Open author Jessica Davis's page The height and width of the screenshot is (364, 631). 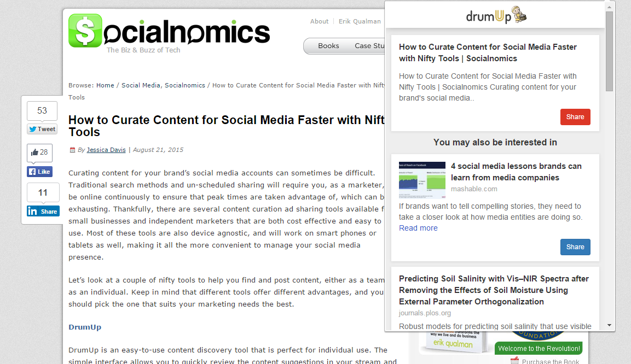click(x=106, y=150)
